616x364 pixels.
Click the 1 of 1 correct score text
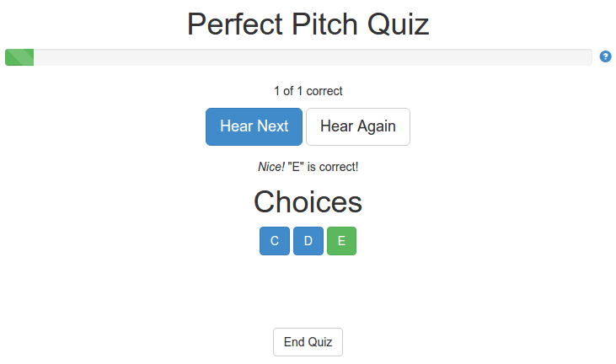point(308,91)
